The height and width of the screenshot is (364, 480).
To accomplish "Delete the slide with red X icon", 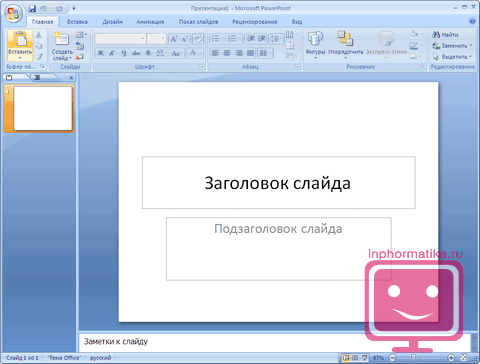I will (x=79, y=57).
